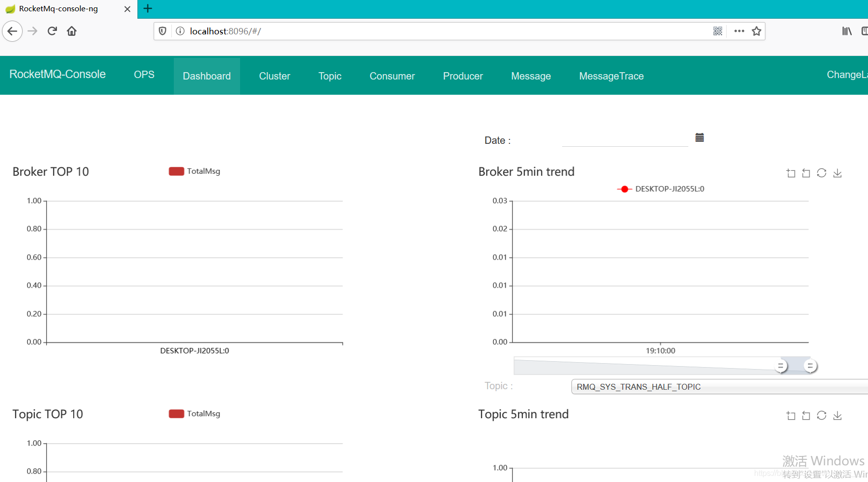868x482 pixels.
Task: Show site information icon in address bar
Action: 180,31
